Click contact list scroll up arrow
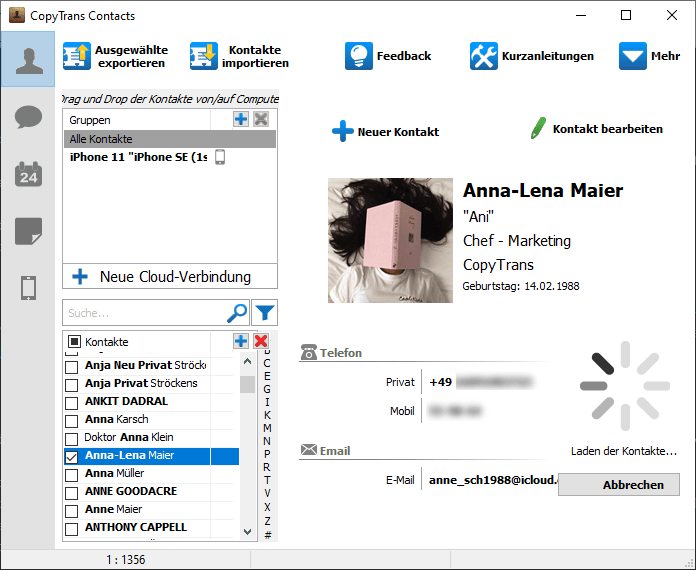Viewport: 696px width, 570px height. (248, 361)
